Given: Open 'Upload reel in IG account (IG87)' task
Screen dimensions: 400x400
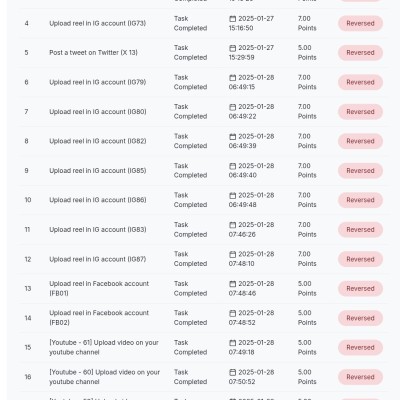Looking at the screenshot, I should coord(98,259).
